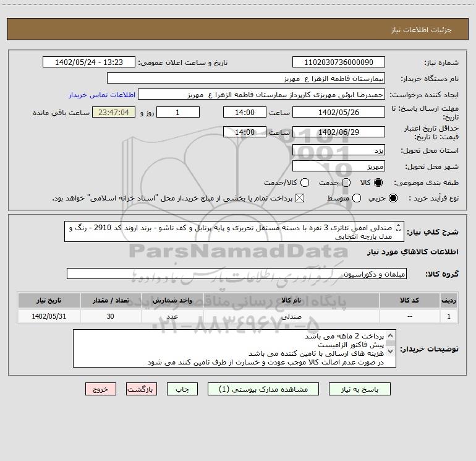Select the کالا/خدمت radio button

coord(305,183)
